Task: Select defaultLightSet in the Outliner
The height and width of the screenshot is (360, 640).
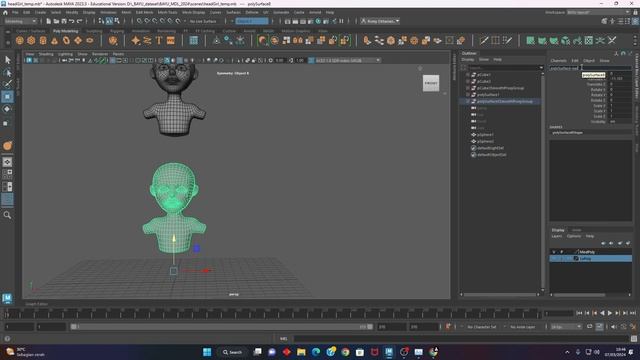Action: (490, 148)
